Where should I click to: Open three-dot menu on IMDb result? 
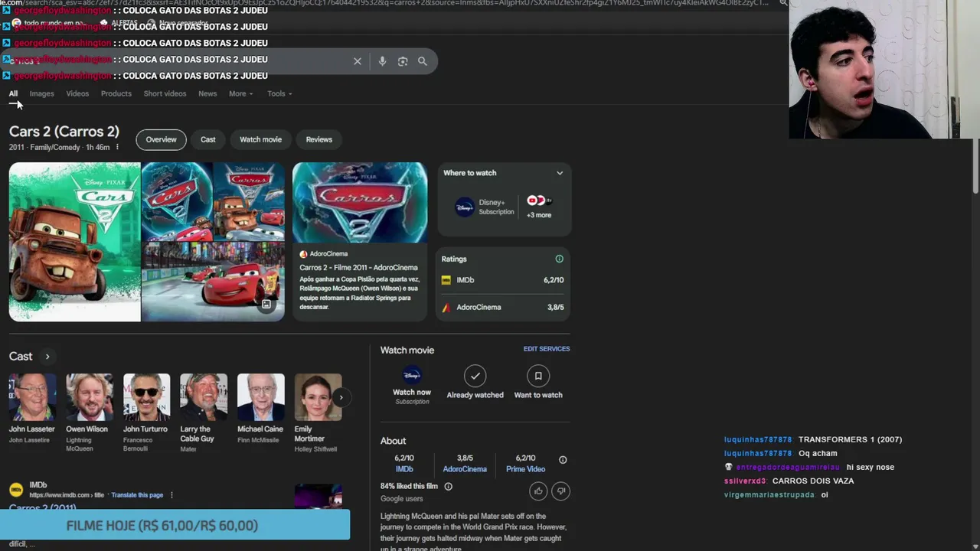tap(171, 495)
